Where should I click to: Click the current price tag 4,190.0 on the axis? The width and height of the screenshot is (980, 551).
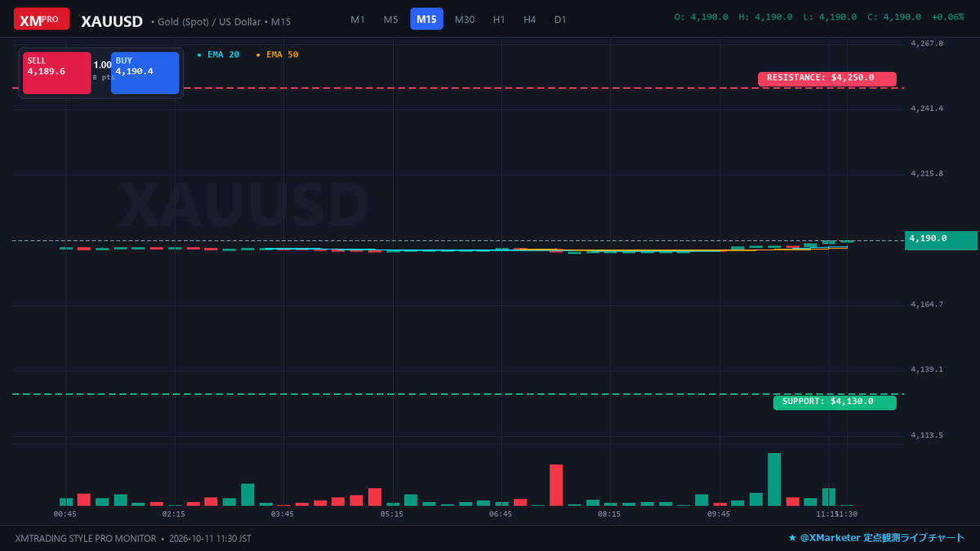point(942,239)
